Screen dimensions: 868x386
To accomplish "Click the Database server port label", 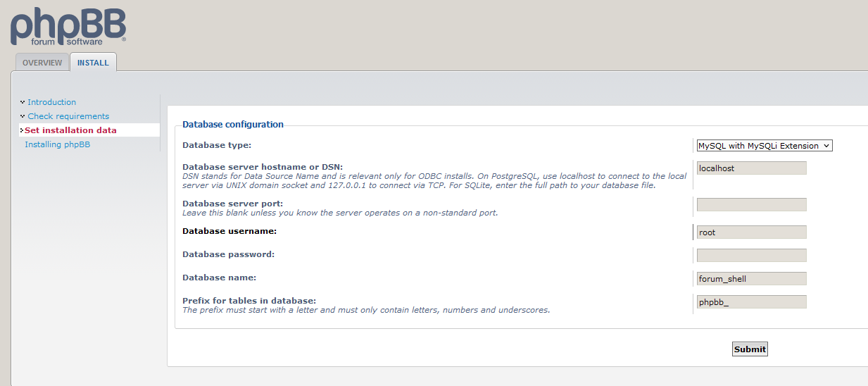I will (234, 204).
